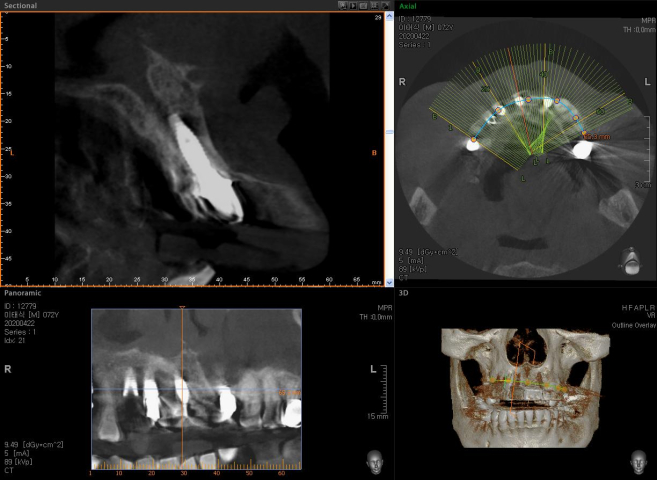Click the fourth icon in the Sectional title bar
Screen dimensions: 657x480
coord(372,5)
